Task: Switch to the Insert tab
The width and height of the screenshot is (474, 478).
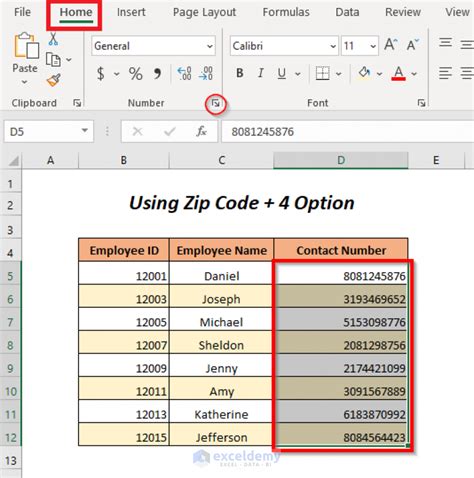Action: coord(131,12)
